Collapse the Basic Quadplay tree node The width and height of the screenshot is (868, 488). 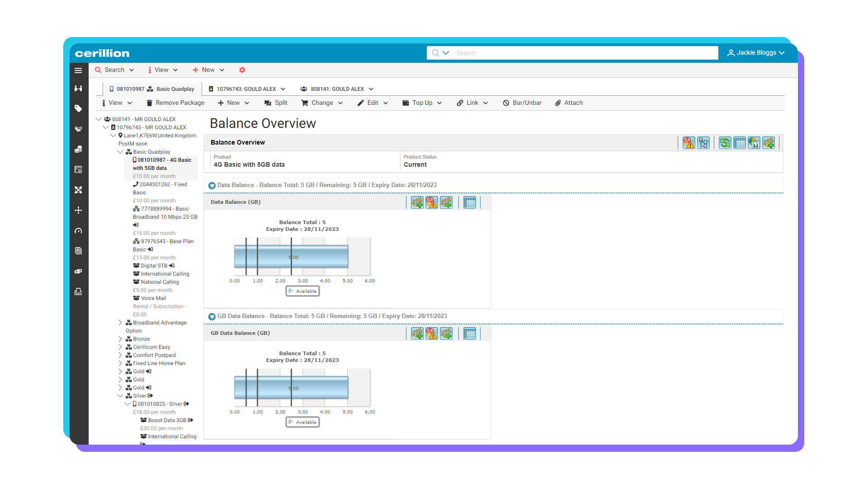(120, 152)
